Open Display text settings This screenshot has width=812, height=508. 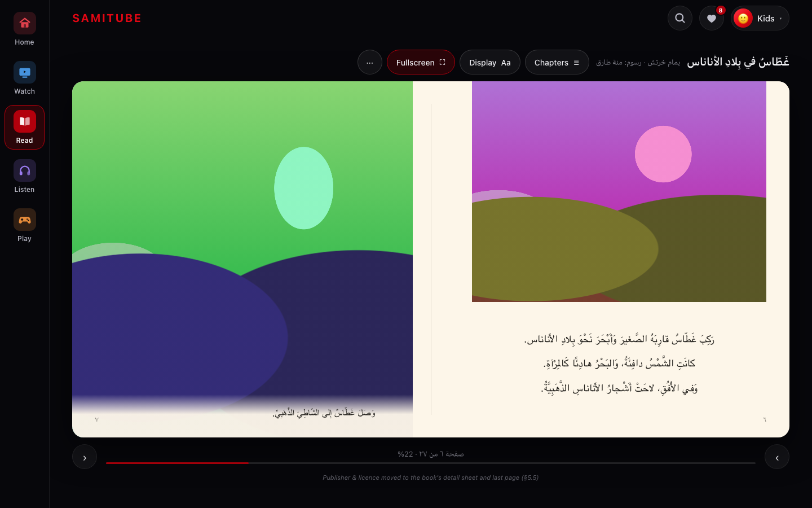tap(490, 62)
